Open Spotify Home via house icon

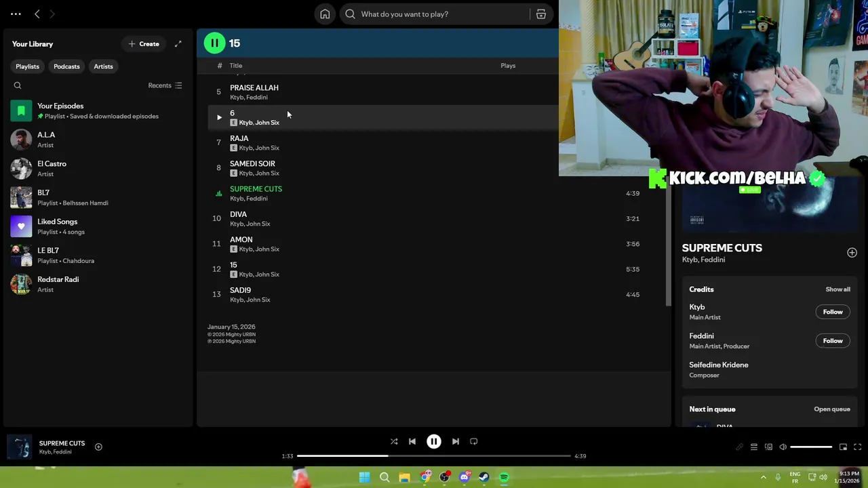click(x=325, y=14)
